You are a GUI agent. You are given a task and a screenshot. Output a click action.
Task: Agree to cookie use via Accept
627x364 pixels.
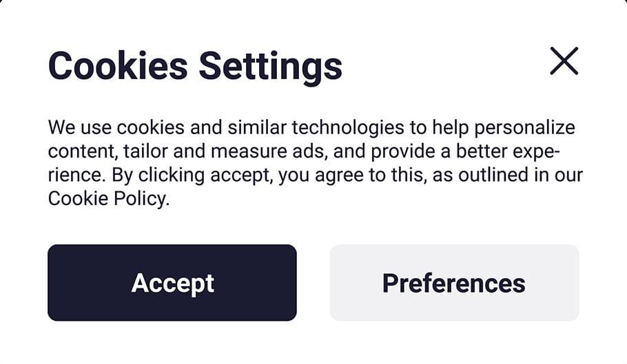[x=172, y=283]
